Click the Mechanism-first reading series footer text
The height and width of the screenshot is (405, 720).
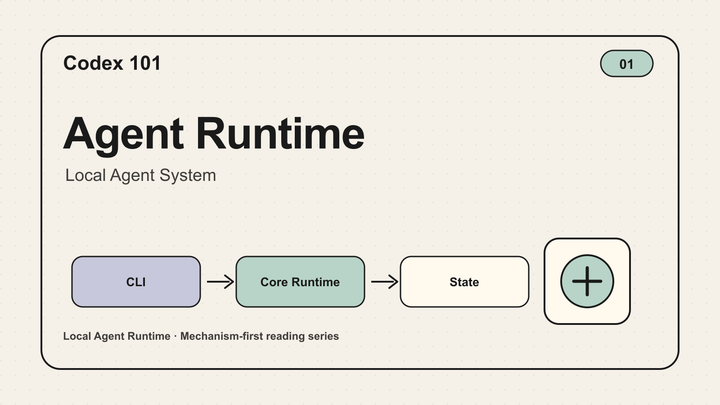click(259, 336)
